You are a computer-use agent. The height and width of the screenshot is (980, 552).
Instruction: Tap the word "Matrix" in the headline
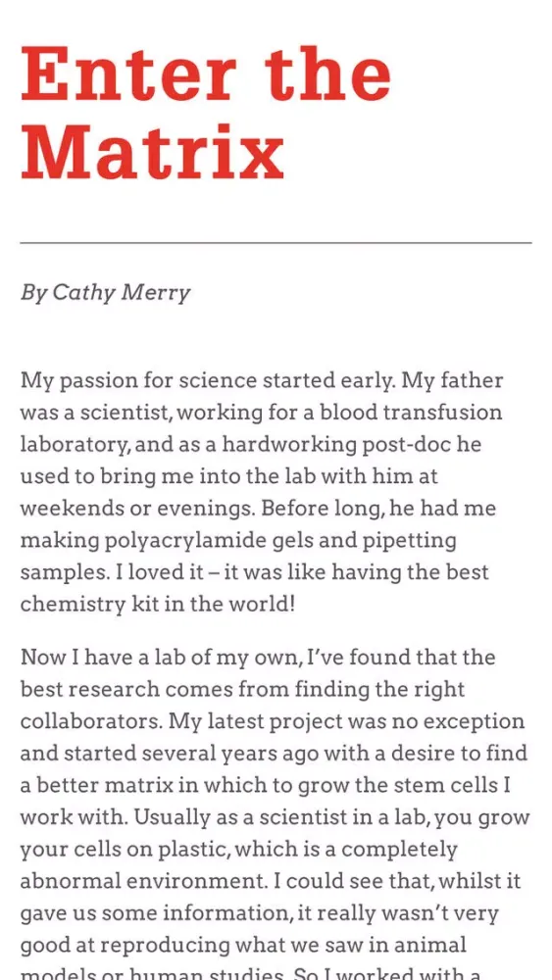tap(153, 153)
